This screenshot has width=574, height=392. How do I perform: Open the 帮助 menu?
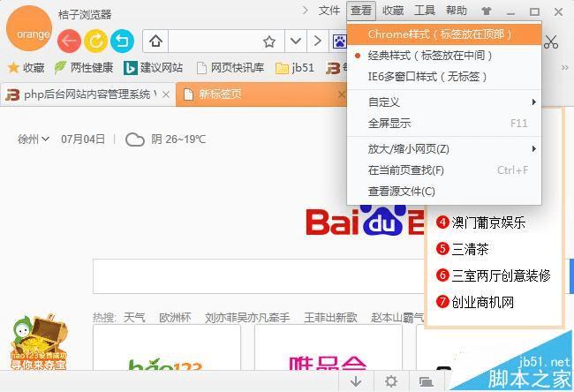(457, 11)
